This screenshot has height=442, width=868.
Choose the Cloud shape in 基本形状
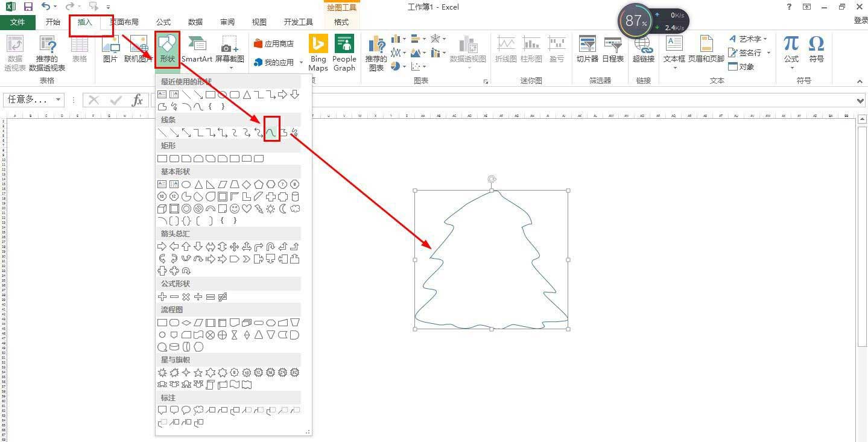click(x=295, y=209)
